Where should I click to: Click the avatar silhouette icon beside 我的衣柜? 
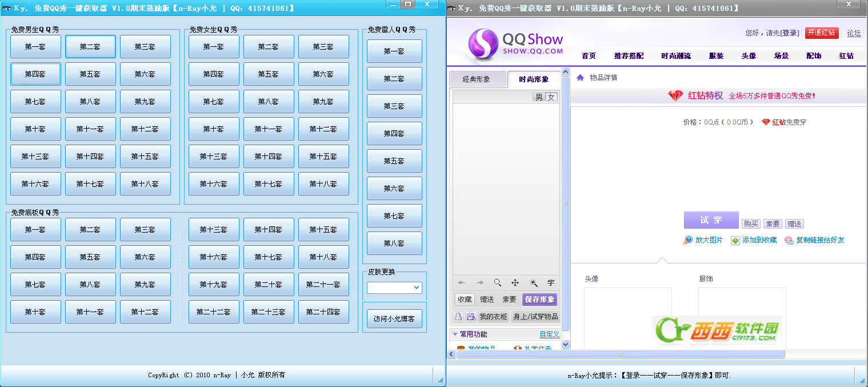click(458, 317)
